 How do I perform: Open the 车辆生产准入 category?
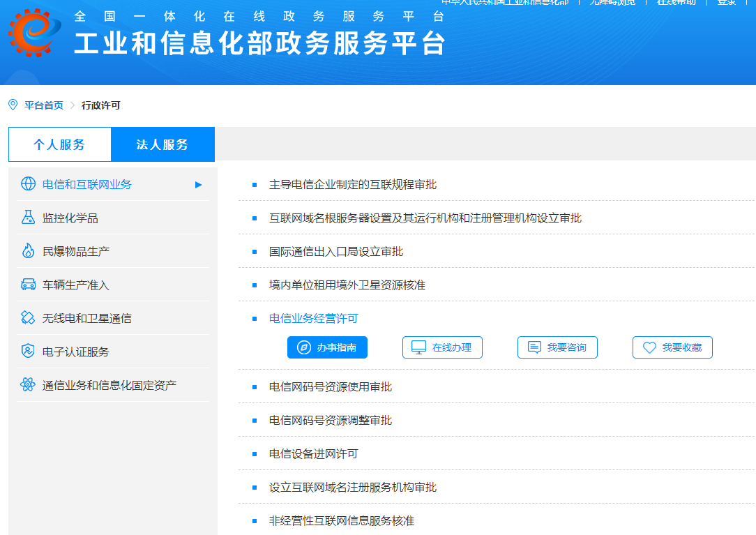click(113, 285)
